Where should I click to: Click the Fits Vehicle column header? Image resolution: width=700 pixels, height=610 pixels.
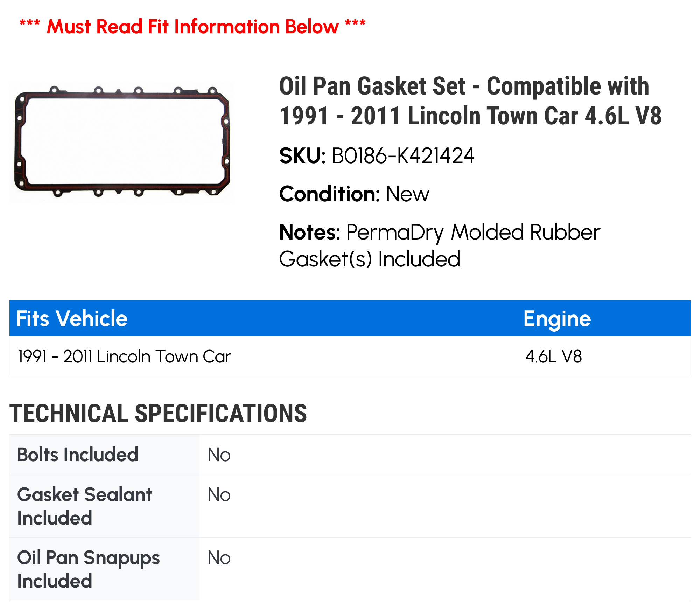pyautogui.click(x=72, y=318)
